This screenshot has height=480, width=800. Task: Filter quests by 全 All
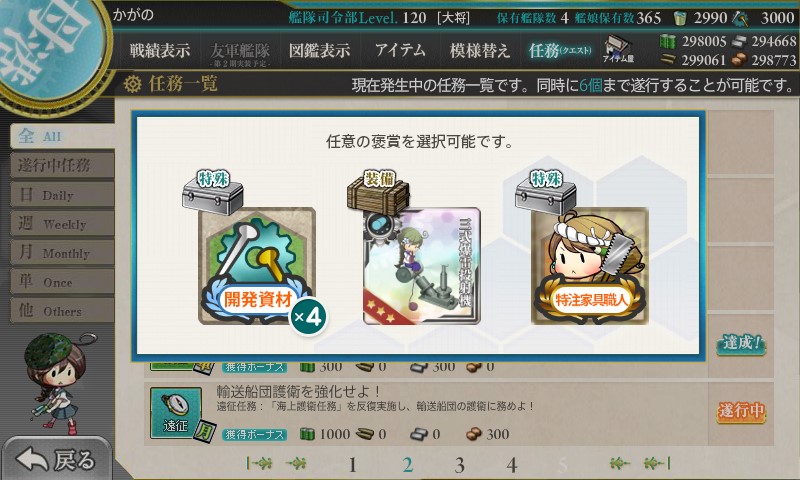click(62, 136)
